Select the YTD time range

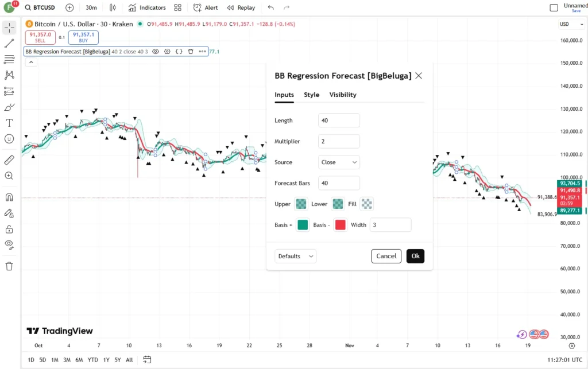coord(92,360)
